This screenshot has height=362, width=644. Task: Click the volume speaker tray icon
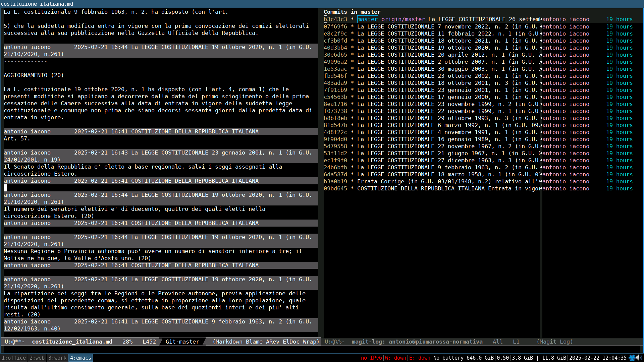coord(639,358)
